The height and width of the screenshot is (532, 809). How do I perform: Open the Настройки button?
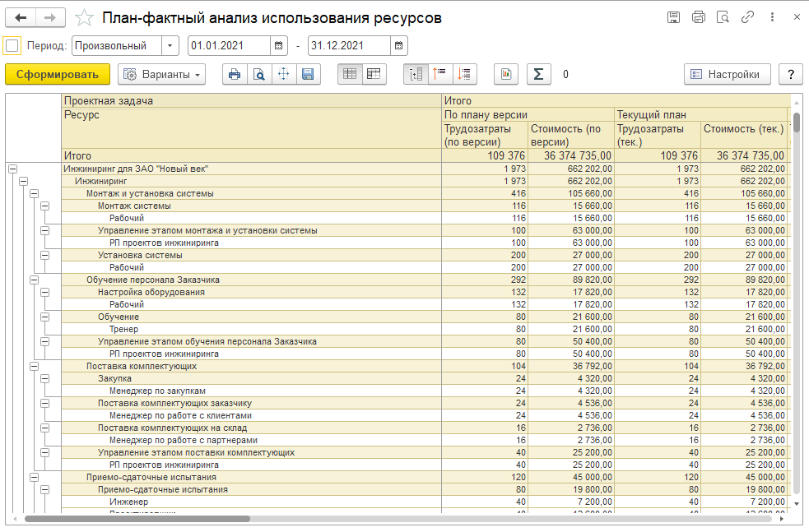pos(728,74)
